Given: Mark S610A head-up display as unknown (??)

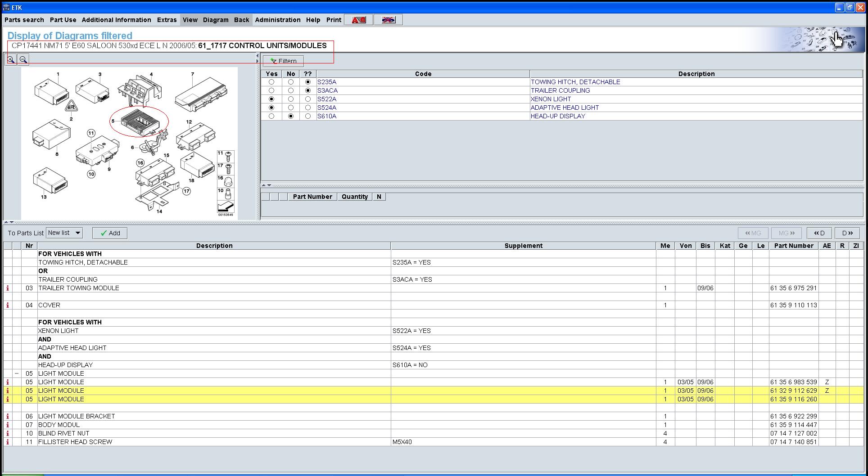Looking at the screenshot, I should (308, 116).
